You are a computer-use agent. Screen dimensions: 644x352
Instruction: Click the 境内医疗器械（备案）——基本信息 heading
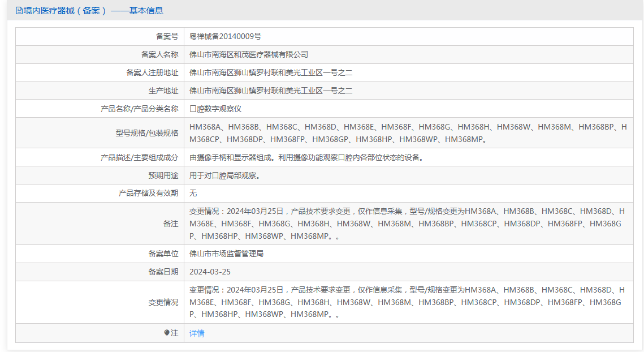(93, 11)
